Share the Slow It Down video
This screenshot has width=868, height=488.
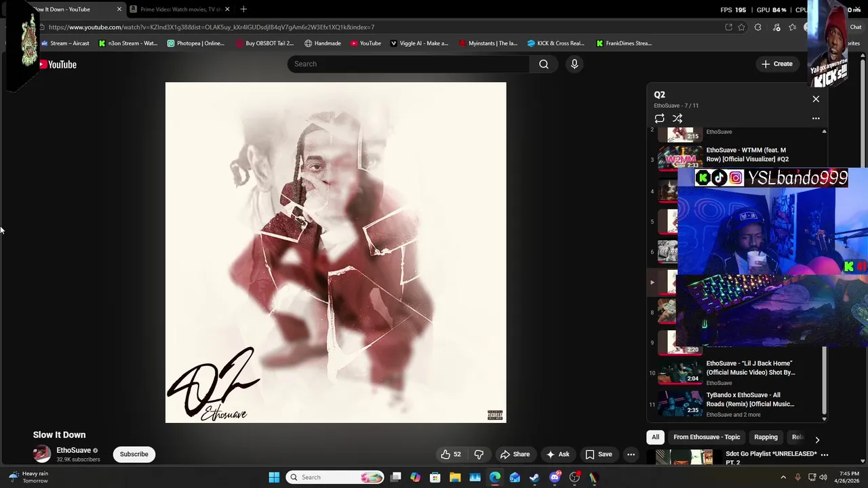[x=515, y=454]
